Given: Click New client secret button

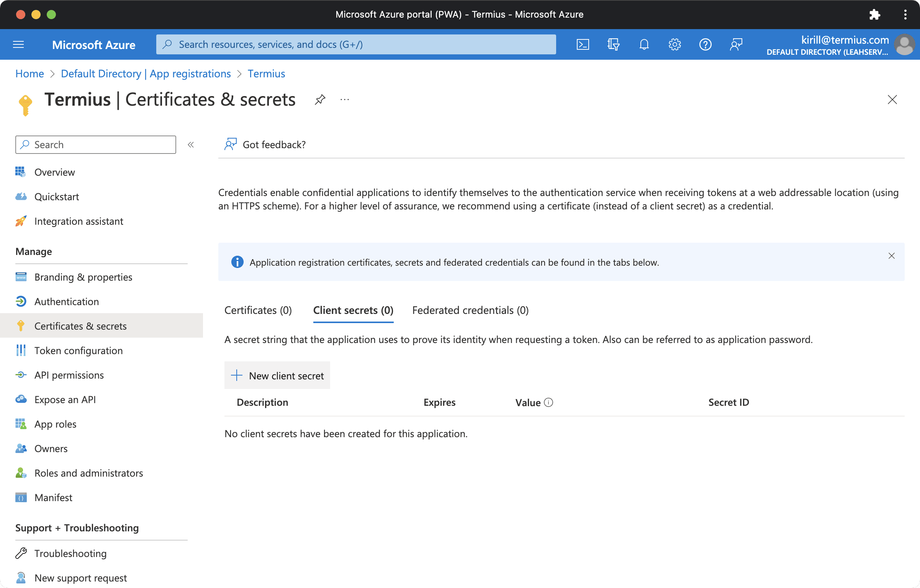Looking at the screenshot, I should click(x=277, y=376).
